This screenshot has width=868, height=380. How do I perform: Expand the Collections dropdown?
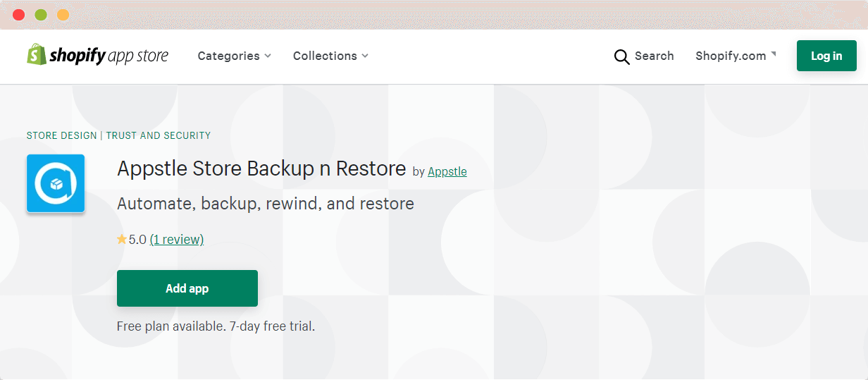click(x=330, y=56)
